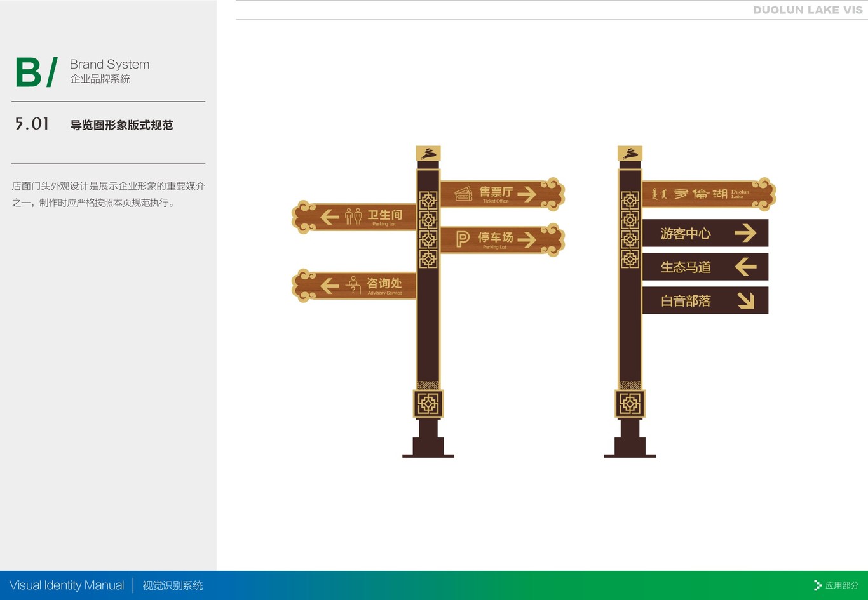Click the Advisory Service English caption

pyautogui.click(x=384, y=293)
